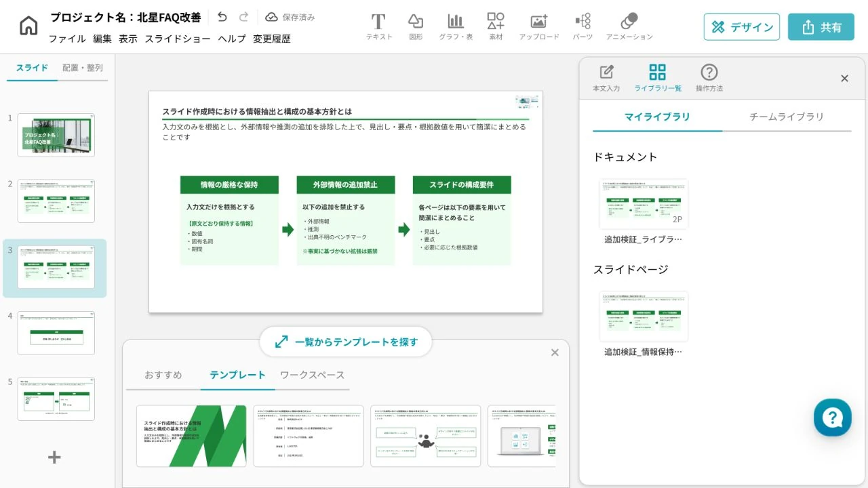The image size is (868, 488).
Task: Switch to the チームライブラリ tab
Action: [787, 117]
